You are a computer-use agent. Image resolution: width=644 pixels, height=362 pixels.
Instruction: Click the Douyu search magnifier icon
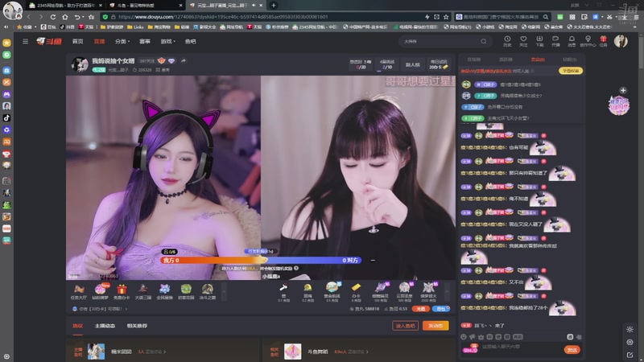(x=484, y=42)
